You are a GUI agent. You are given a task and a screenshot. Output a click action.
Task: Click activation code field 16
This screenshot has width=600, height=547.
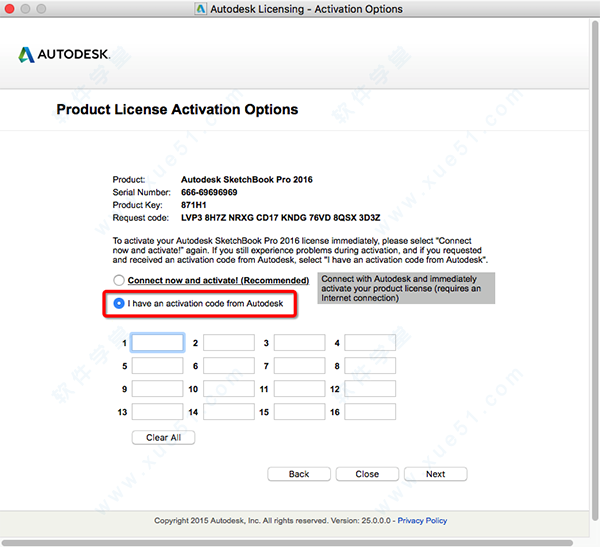[x=370, y=411]
